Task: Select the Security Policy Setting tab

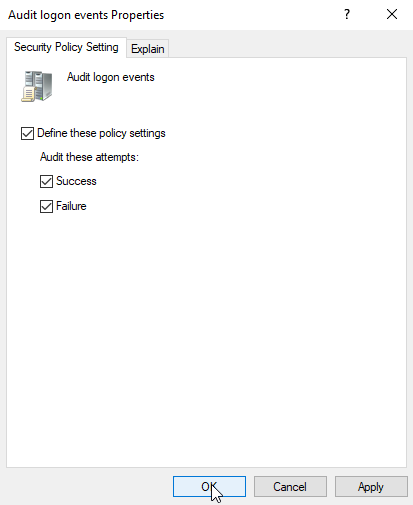Action: [66, 47]
